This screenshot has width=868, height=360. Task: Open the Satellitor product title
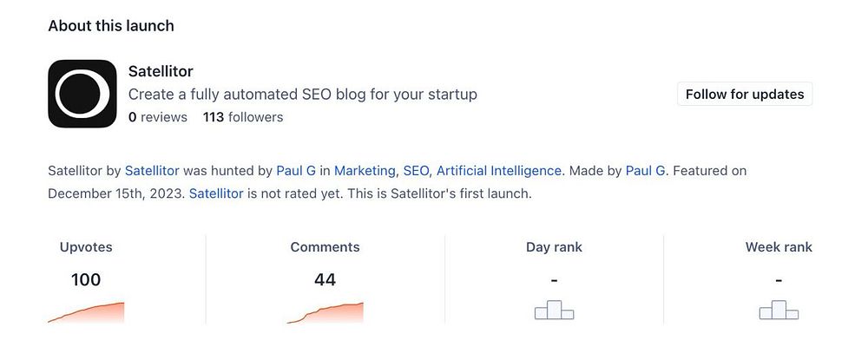pyautogui.click(x=161, y=71)
